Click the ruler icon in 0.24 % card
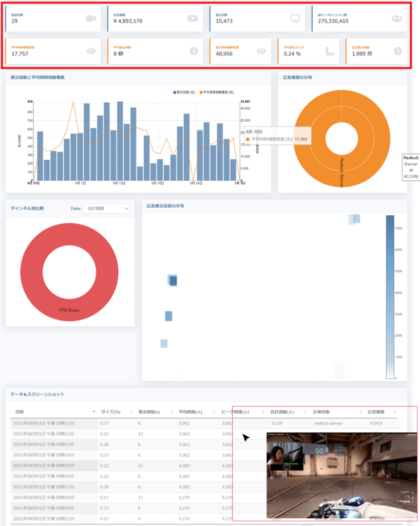The width and height of the screenshot is (420, 526). coord(330,51)
